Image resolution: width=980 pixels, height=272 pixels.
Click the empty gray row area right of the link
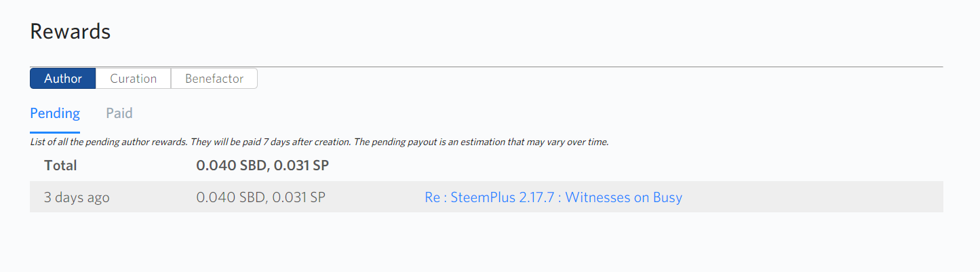tap(814, 197)
